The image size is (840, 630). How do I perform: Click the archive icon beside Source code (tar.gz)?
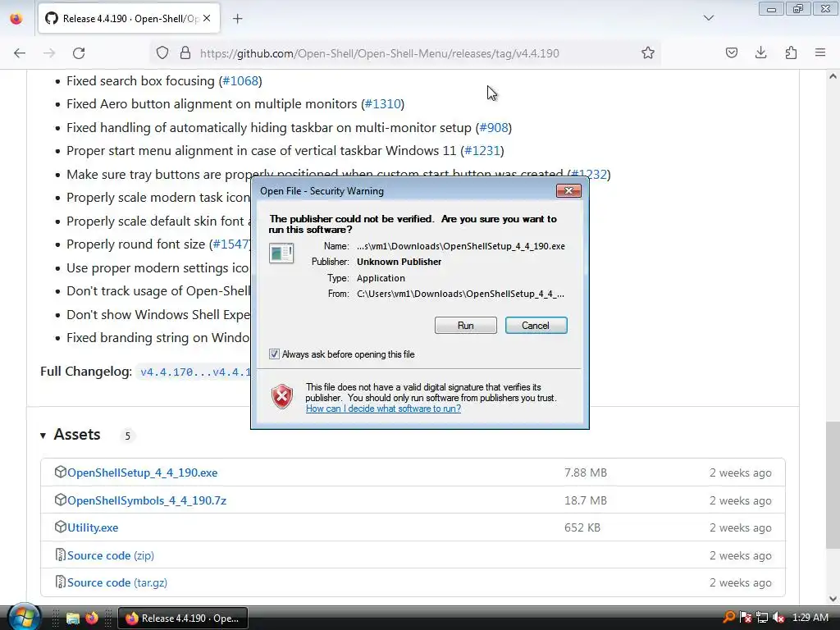pos(61,582)
